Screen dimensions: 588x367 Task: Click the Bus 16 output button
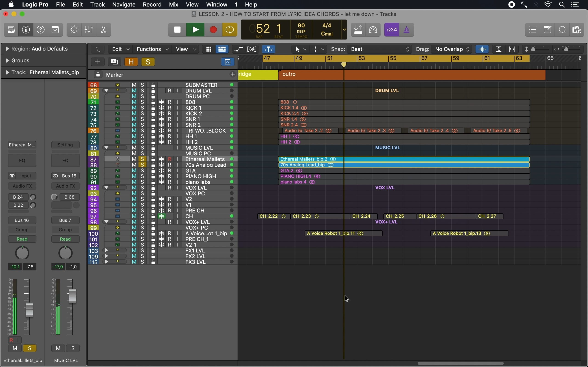click(22, 220)
